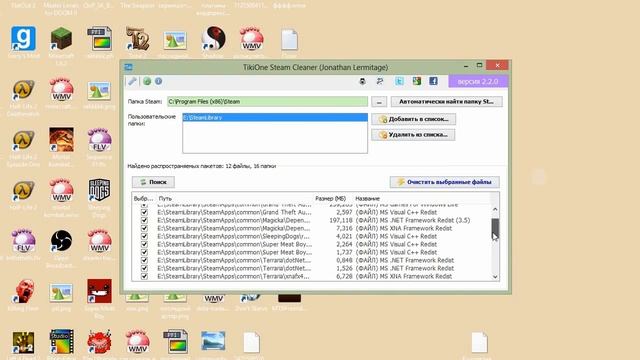
Task: Click the results list scroll-down arrow
Action: point(495,277)
